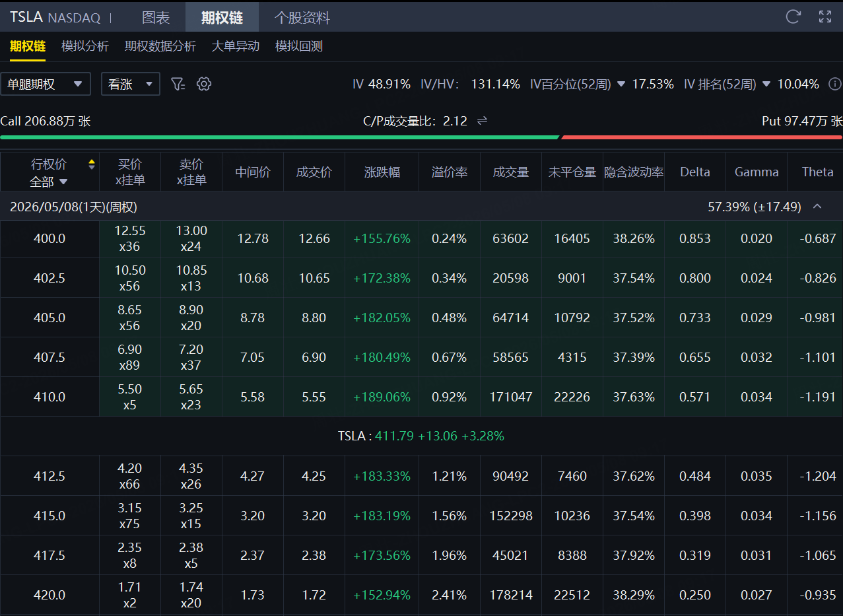Select the 420.0 strike row
The image size is (843, 616).
421,595
